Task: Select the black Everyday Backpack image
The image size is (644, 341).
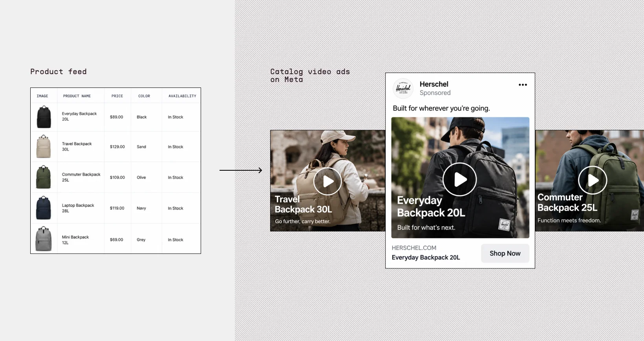Action: click(44, 117)
